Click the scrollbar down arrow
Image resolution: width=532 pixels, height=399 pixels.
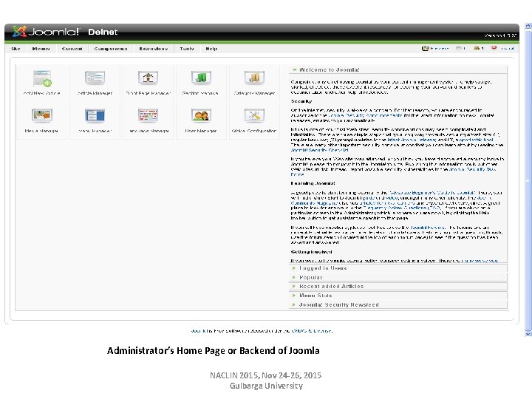tap(528, 334)
